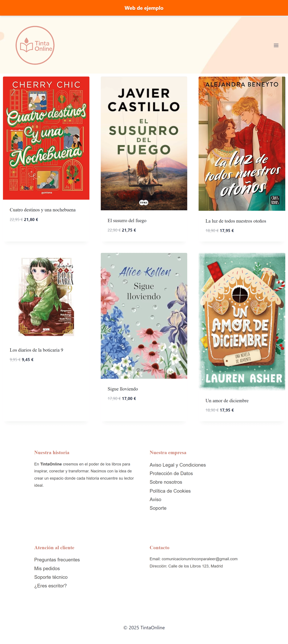Open the hamburger menu icon
The image size is (288, 644).
(x=276, y=46)
